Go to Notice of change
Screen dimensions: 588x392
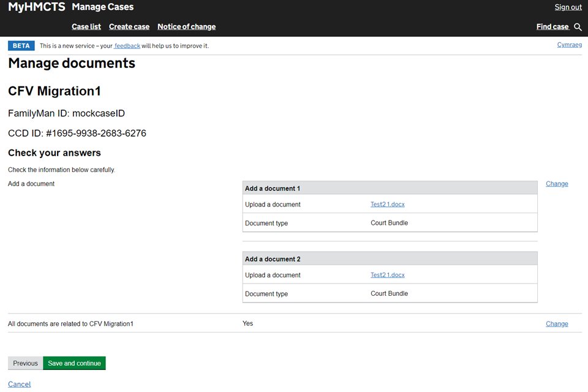pos(186,27)
